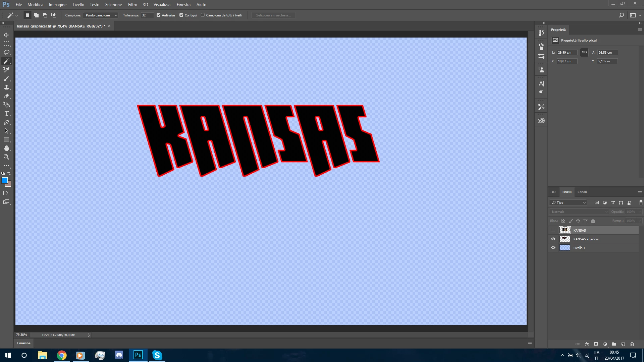Viewport: 644px width, 362px height.
Task: Click the blue foreground color swatch
Action: pos(4,180)
